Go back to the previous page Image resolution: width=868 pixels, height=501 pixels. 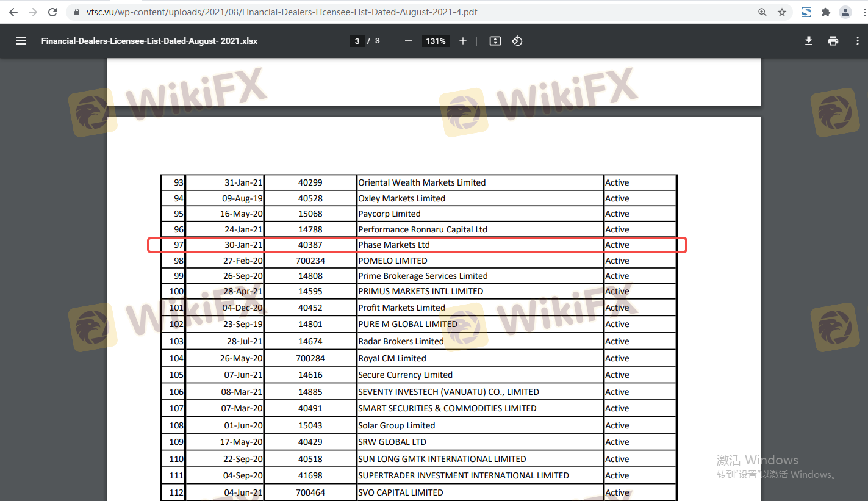[13, 12]
